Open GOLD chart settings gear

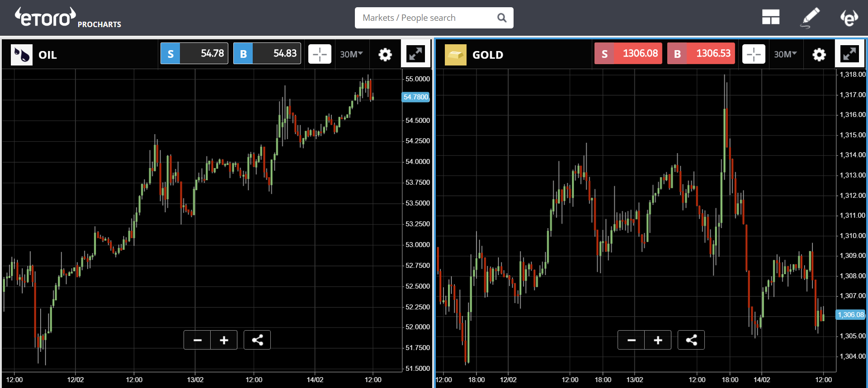tap(819, 55)
